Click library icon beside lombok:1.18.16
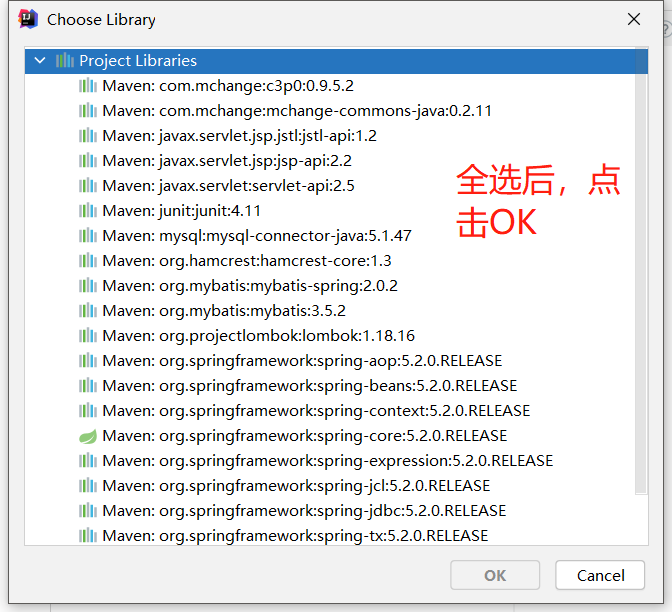Screen dimensions: 672x612 tap(88, 336)
